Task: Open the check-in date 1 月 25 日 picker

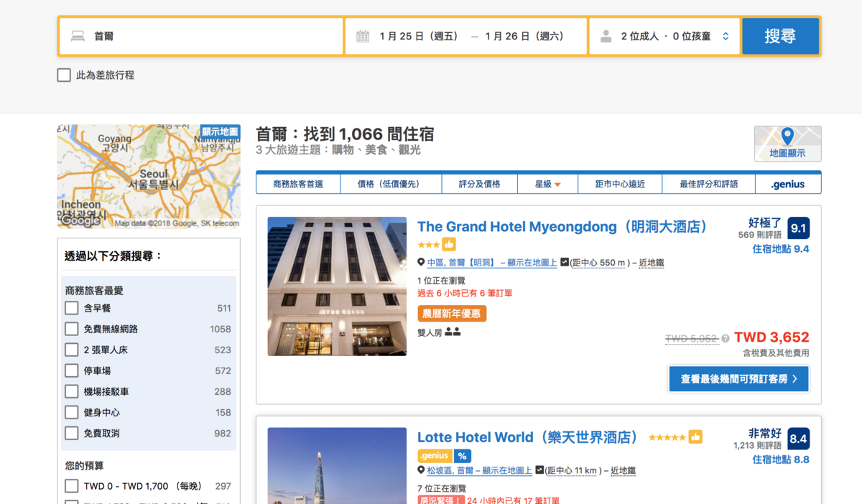Action: 419,36
